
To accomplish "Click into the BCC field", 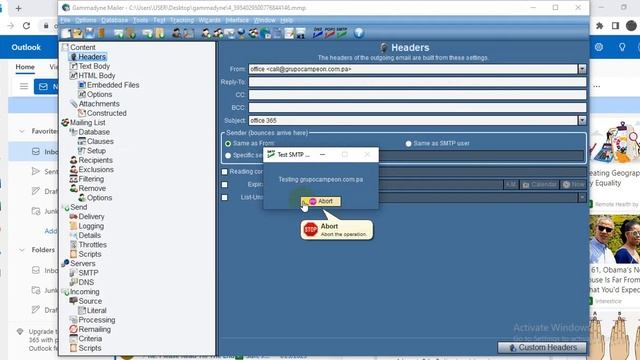I will pyautogui.click(x=417, y=108).
